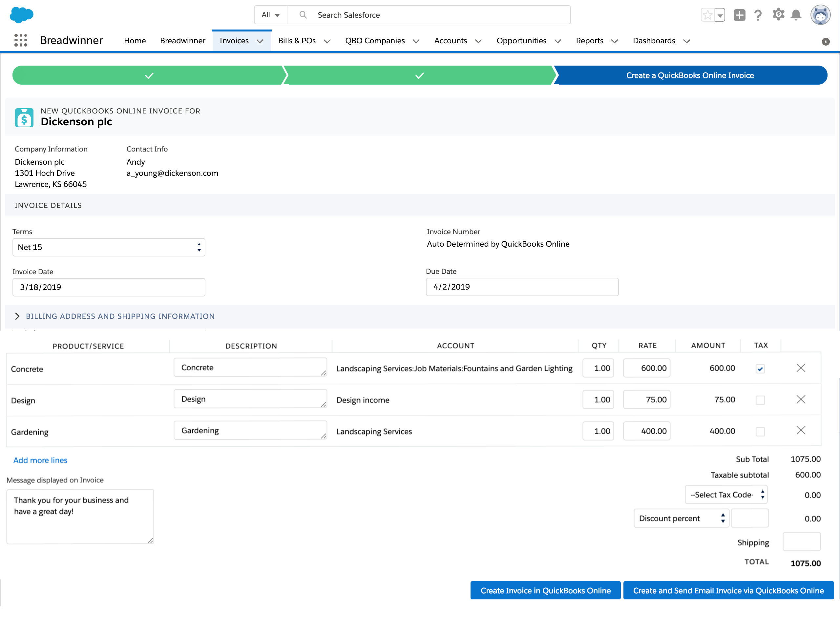Open the Opportunities tab

click(x=521, y=41)
